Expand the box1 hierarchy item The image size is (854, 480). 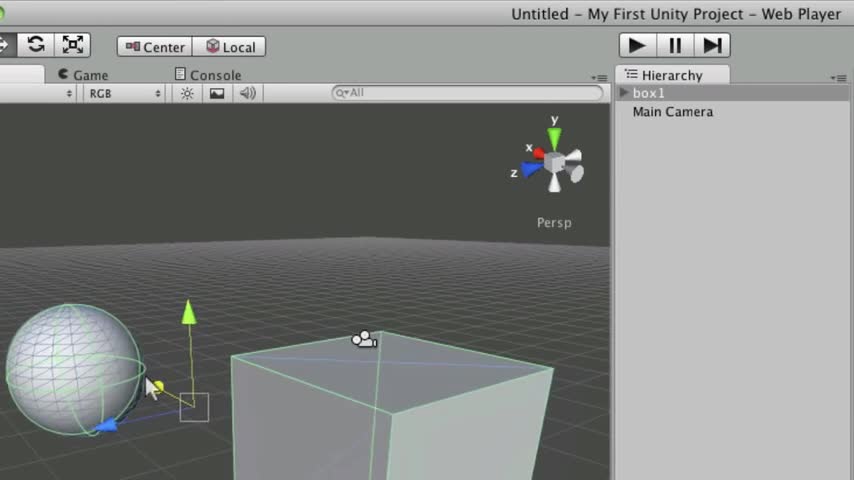(624, 93)
